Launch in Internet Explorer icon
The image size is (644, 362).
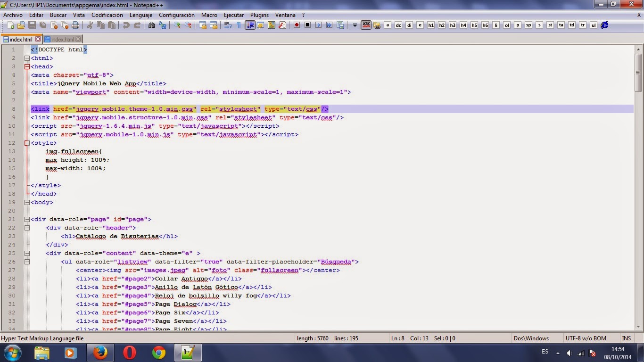click(604, 25)
